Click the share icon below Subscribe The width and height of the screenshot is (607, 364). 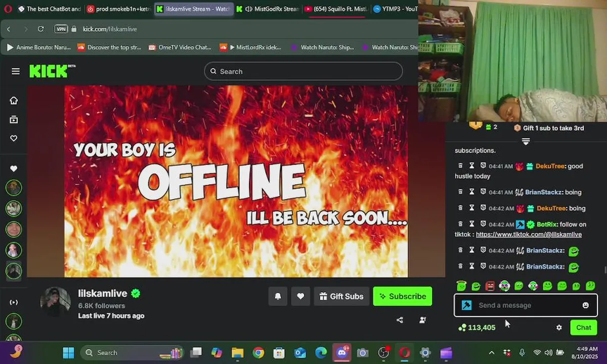tap(400, 320)
